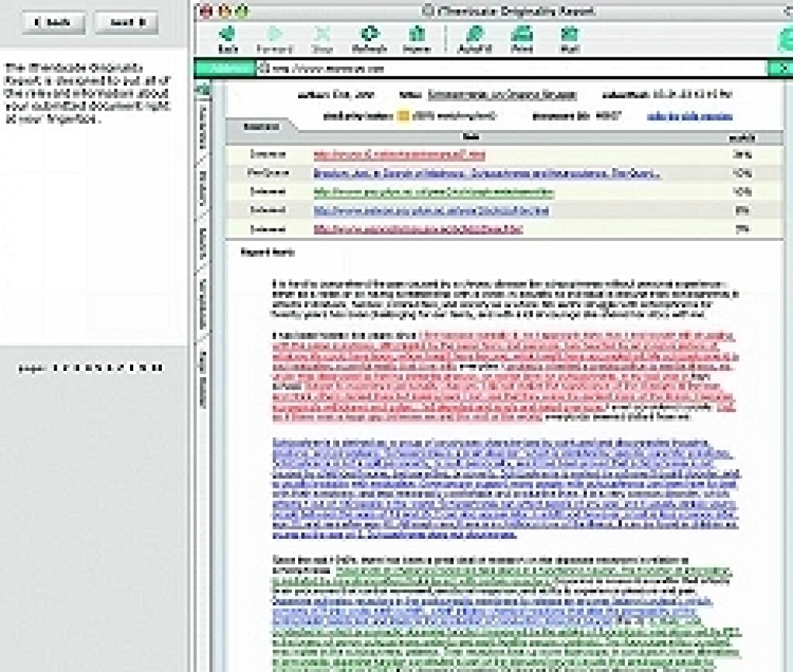Open the Favorites side tab
This screenshot has height=672, width=793.
pos(204,126)
